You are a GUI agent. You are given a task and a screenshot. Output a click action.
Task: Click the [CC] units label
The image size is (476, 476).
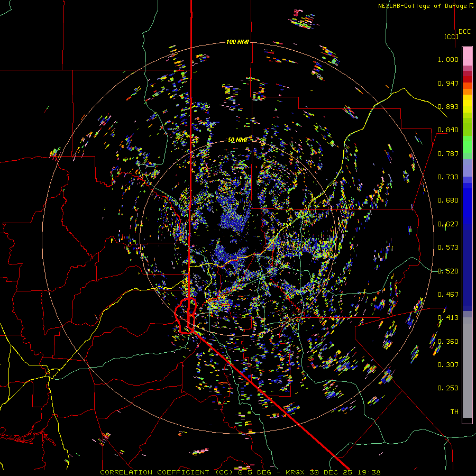[451, 36]
